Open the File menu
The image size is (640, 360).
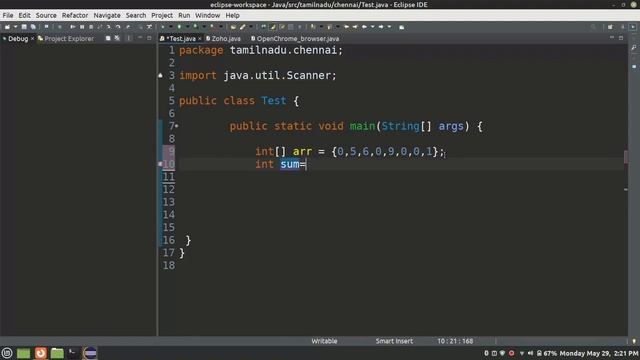pyautogui.click(x=8, y=16)
